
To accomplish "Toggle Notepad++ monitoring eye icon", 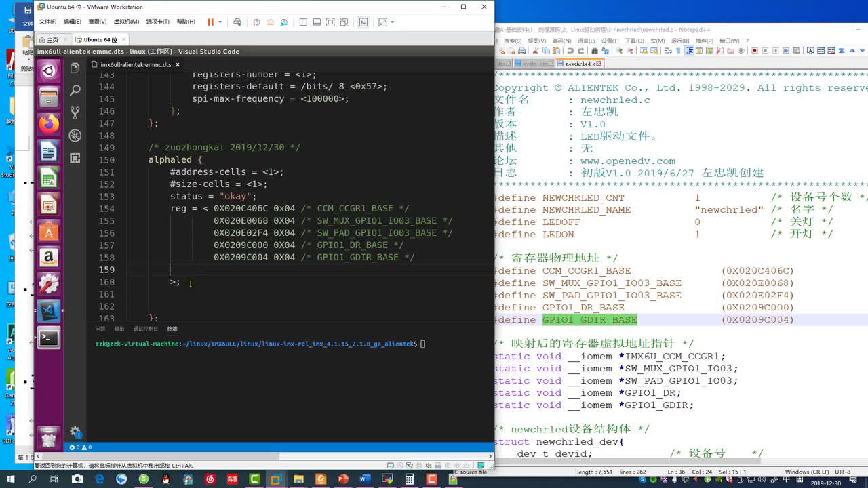I will pos(741,51).
